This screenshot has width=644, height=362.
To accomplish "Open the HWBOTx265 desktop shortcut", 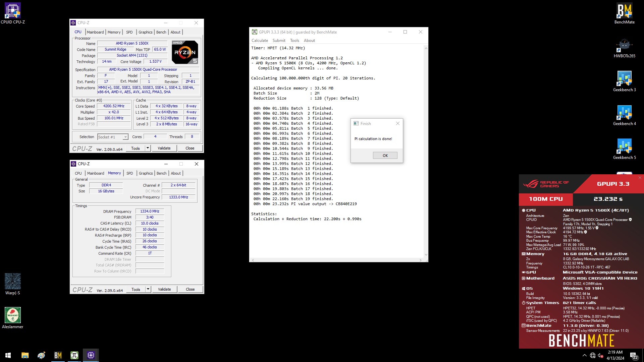I will tap(624, 48).
